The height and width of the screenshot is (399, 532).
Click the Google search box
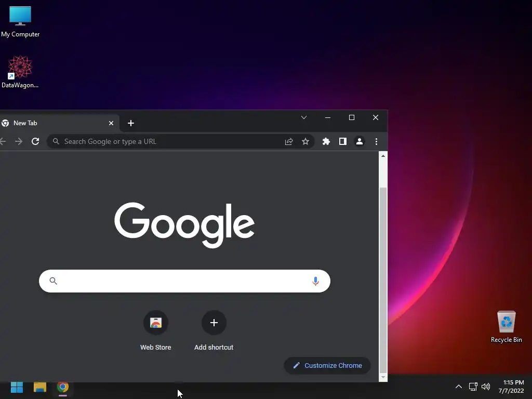click(x=184, y=281)
